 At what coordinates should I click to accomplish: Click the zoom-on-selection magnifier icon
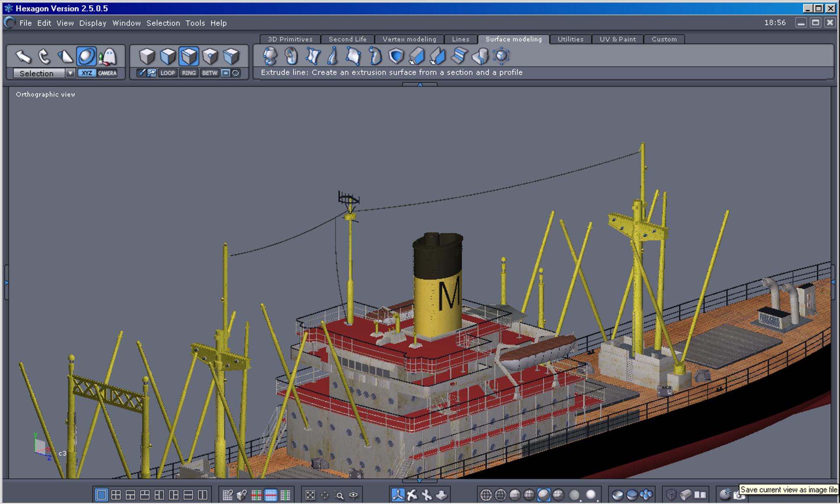[x=339, y=495]
